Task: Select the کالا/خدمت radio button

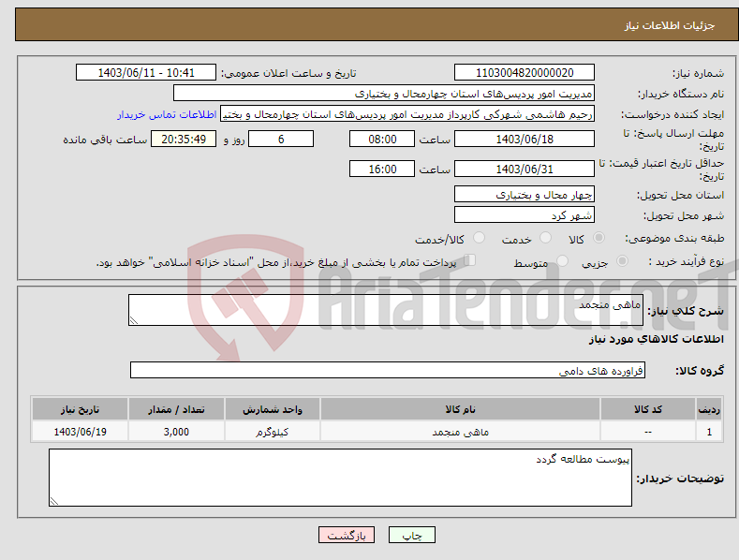Action: 479,238
